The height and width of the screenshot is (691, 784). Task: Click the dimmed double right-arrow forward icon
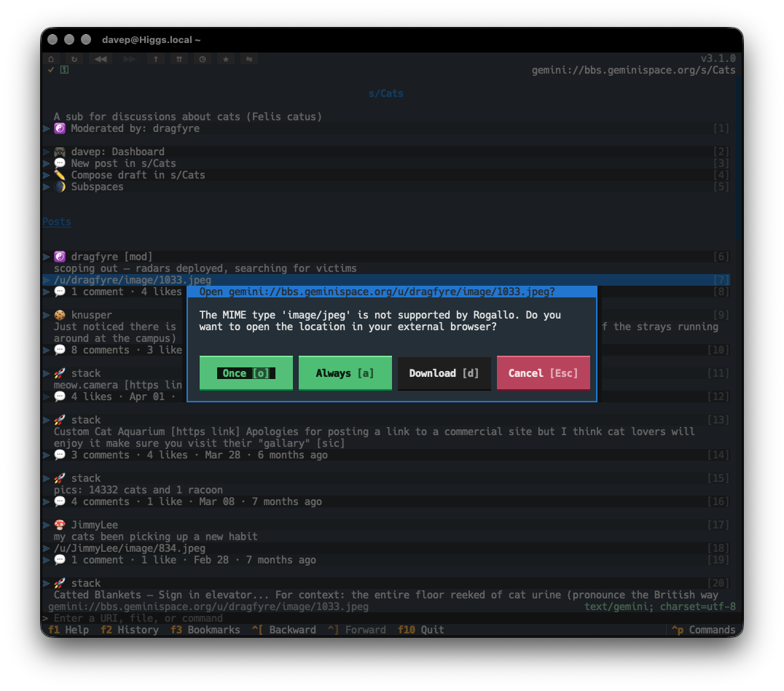pos(129,59)
